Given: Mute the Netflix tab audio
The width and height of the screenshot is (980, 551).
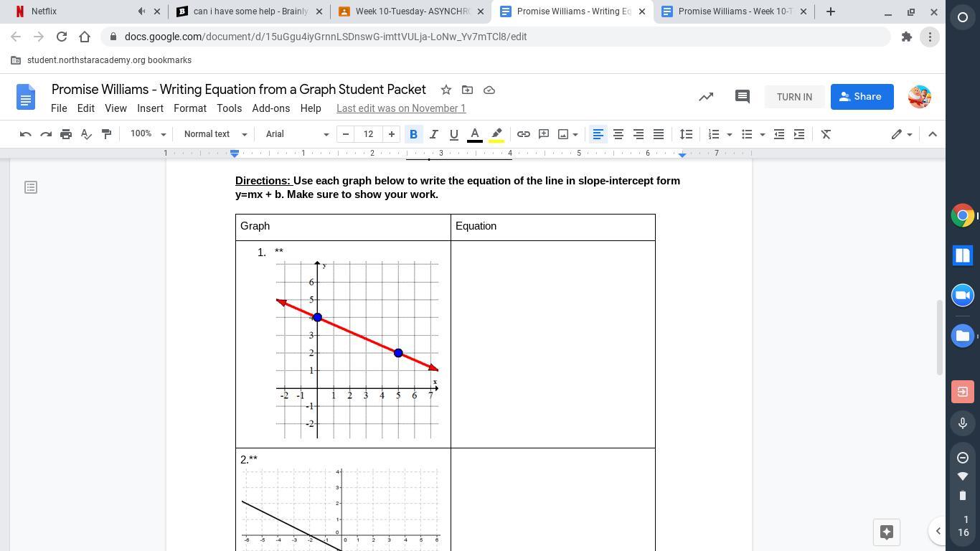Looking at the screenshot, I should coord(142,11).
